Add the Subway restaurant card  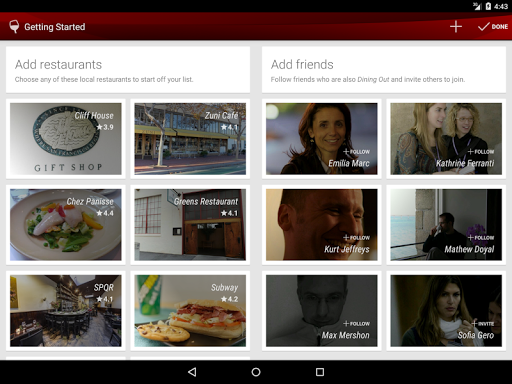(190, 311)
